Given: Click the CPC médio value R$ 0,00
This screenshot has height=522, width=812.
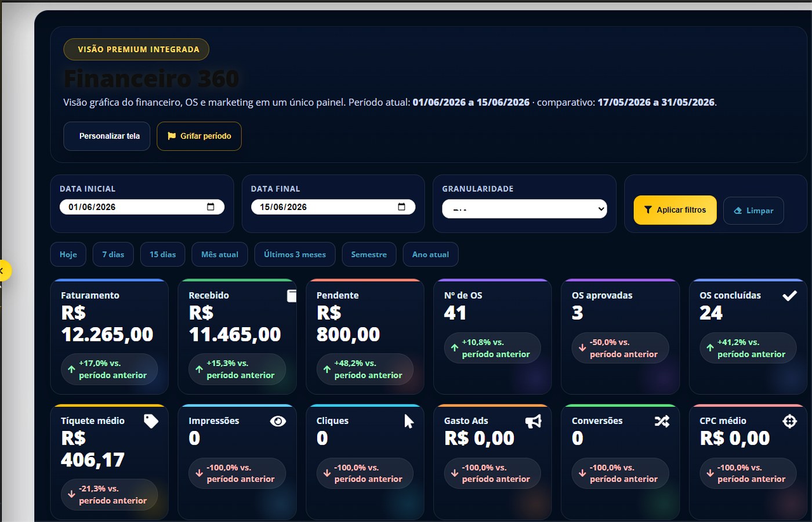Looking at the screenshot, I should click(735, 438).
